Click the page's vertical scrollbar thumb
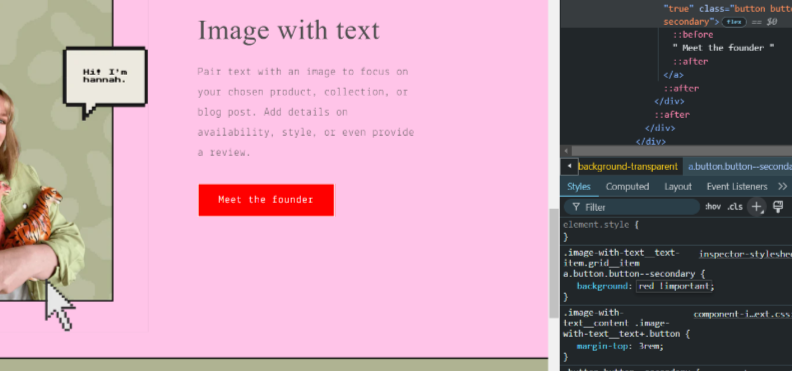 [x=554, y=262]
